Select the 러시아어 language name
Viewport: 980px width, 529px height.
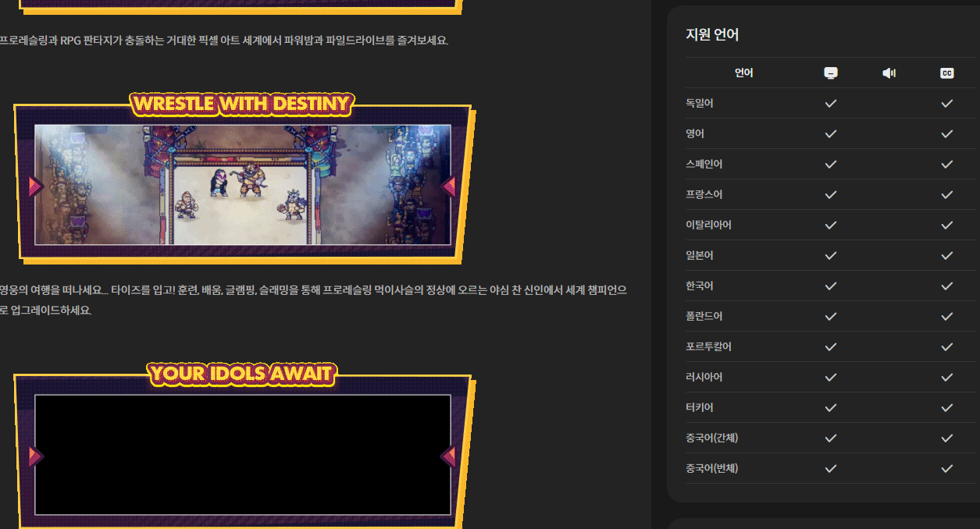click(704, 377)
